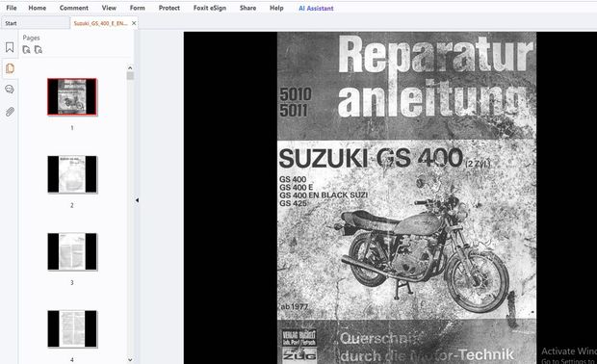The width and height of the screenshot is (597, 364).
Task: Switch to the Home ribbon tab
Action: 37,8
